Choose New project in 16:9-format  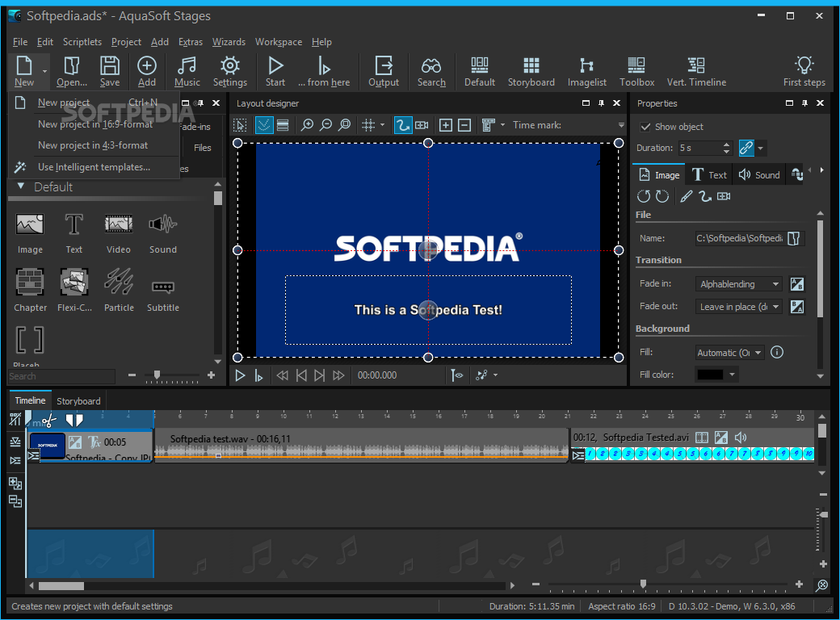pos(94,124)
